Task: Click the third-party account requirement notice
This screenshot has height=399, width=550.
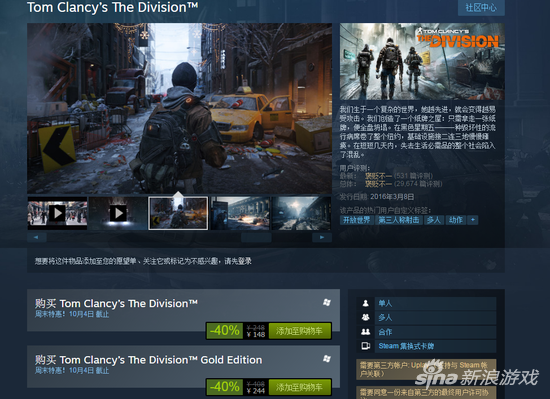Action: (x=426, y=370)
